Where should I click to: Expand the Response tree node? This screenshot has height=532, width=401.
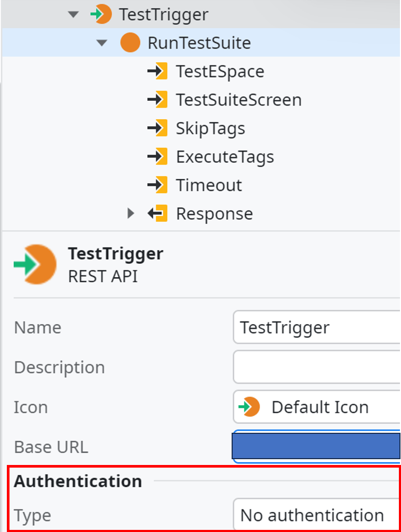pos(131,213)
